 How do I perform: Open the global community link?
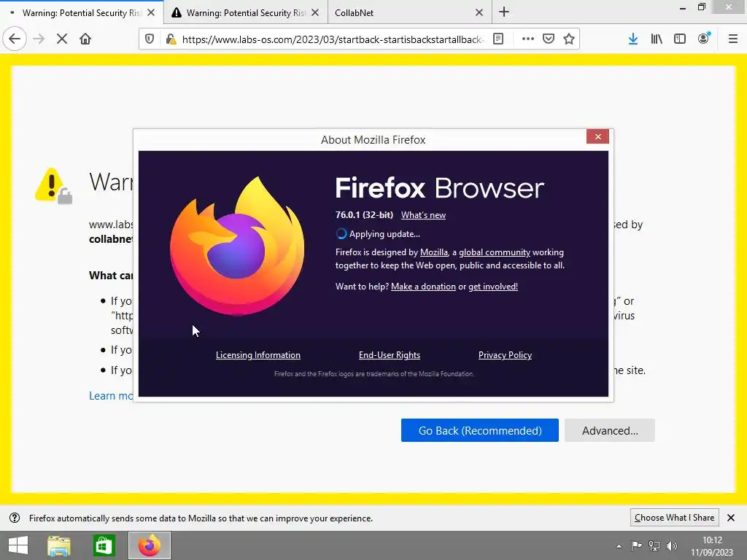point(495,252)
